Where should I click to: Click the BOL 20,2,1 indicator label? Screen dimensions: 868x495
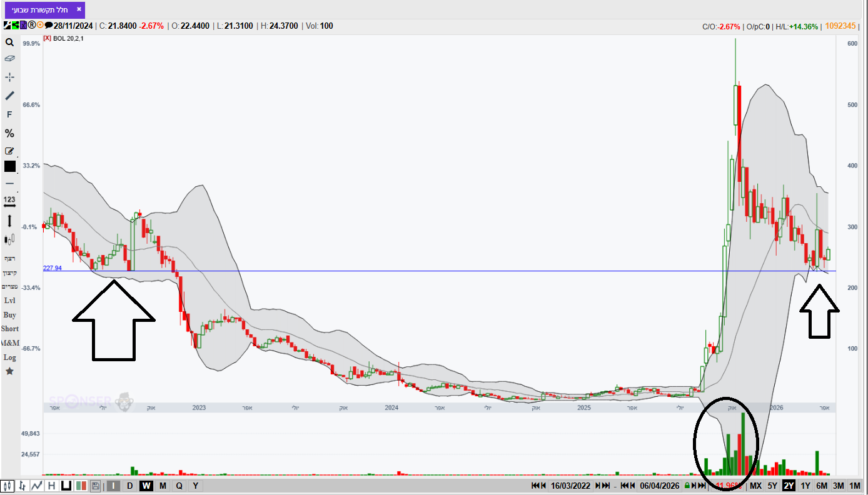point(69,39)
